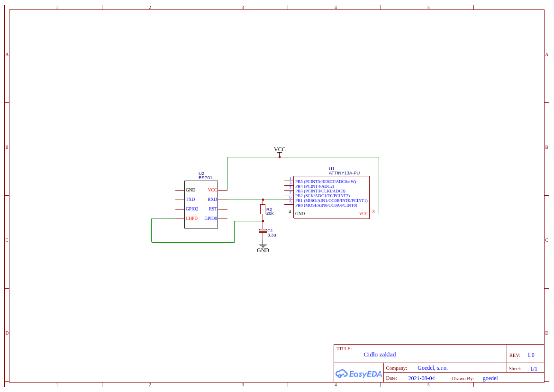Select the VCC power symbol

pos(280,151)
